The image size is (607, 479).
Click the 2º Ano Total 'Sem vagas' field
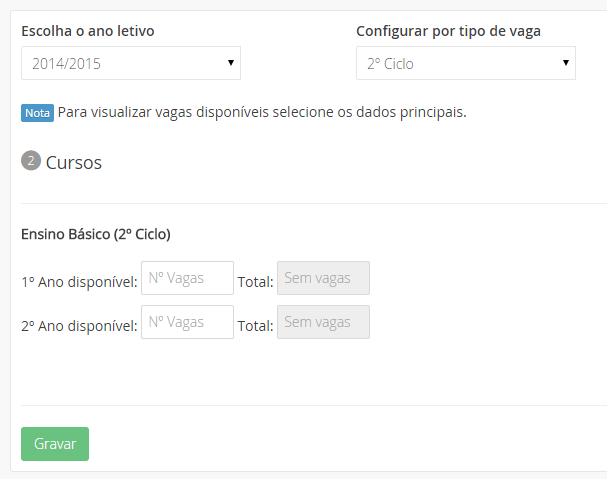323,322
